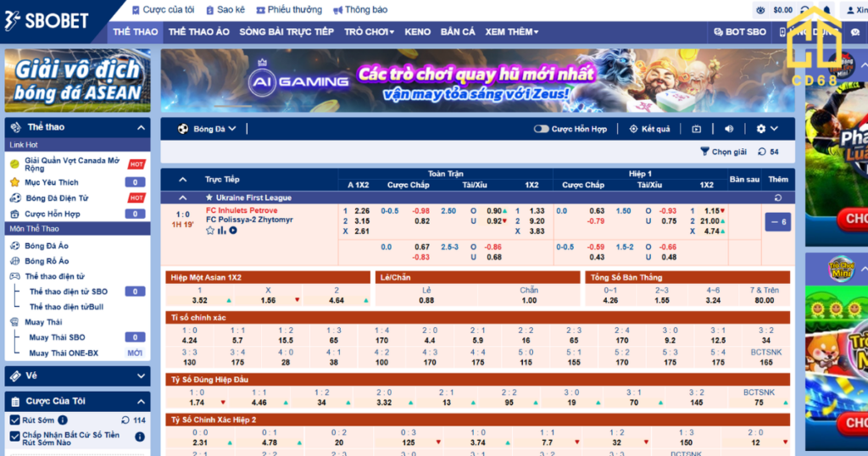Image resolution: width=868 pixels, height=456 pixels.
Task: Toggle Cược Hỗn Hợp switch
Action: pyautogui.click(x=541, y=129)
